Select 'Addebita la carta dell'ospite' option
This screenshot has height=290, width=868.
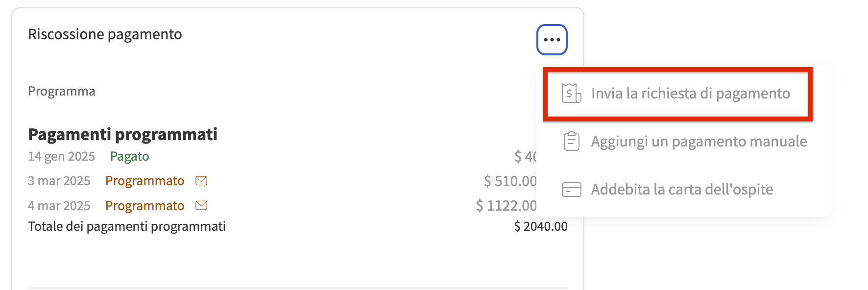682,189
